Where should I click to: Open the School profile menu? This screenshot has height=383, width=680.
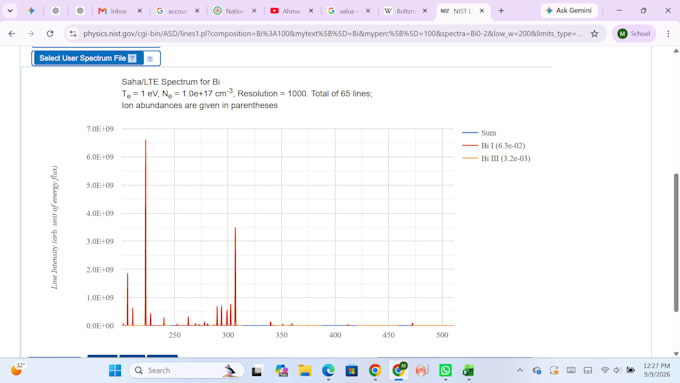634,33
